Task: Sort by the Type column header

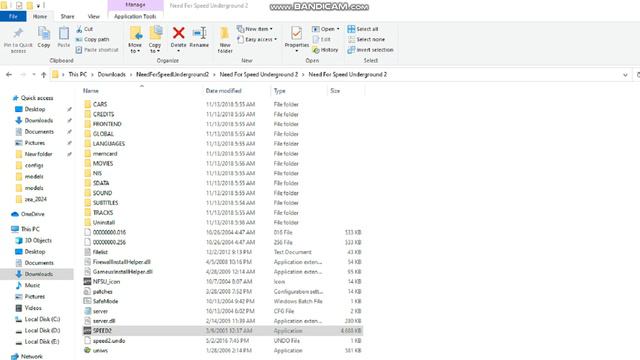Action: click(280, 91)
